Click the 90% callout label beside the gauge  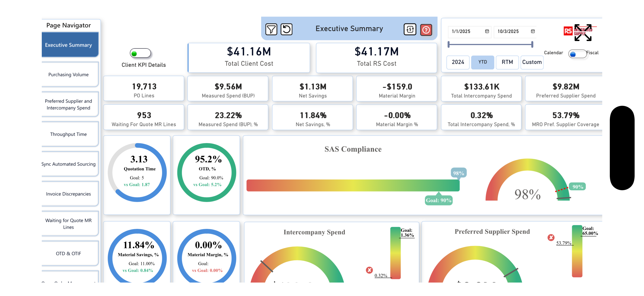pyautogui.click(x=578, y=187)
